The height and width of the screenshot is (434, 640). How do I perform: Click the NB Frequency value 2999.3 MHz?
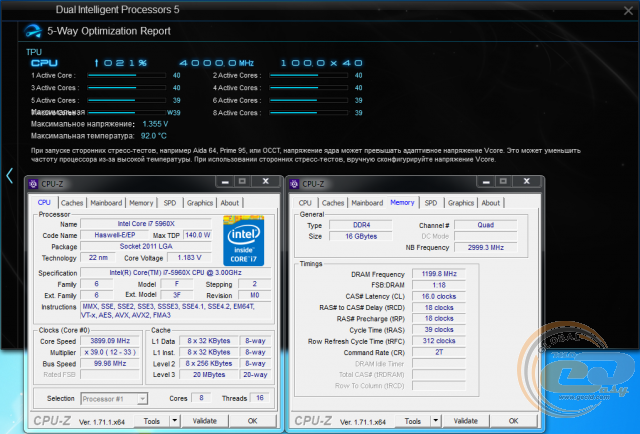point(486,247)
